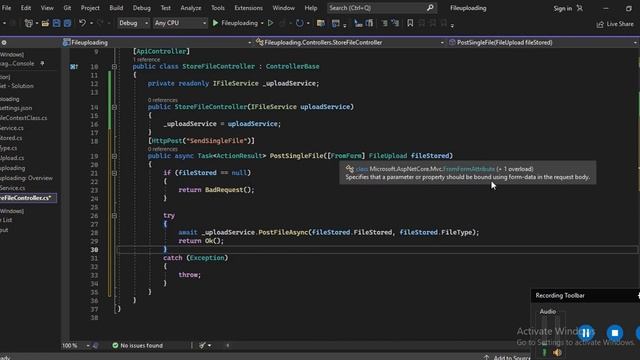Open the Edit menu
The height and width of the screenshot is (360, 640).
(26, 8)
